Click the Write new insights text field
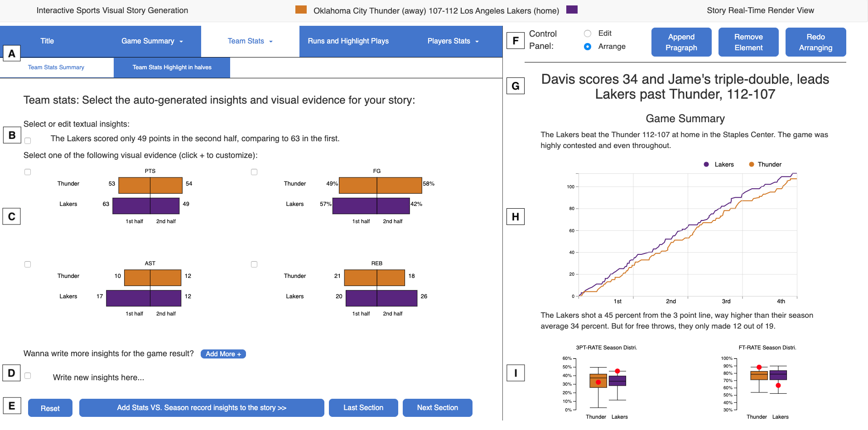Screen dimensions: 868x430 click(98, 377)
